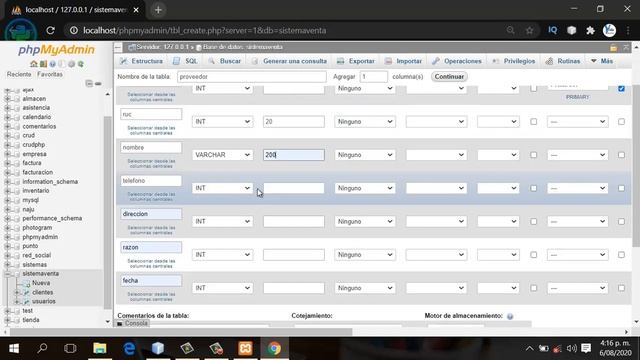640x360 pixels.
Task: Bookmark this page with star icon
Action: coord(529,30)
